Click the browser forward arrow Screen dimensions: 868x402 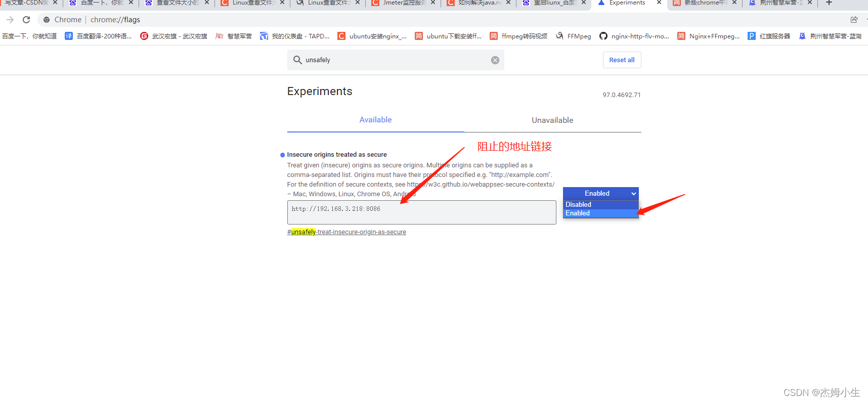pyautogui.click(x=10, y=20)
